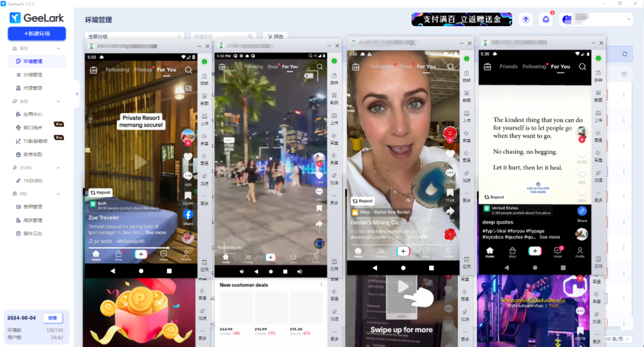Screen dimensions: 644x347
Task: Collapse the 发现 sidebar section
Action: click(x=58, y=101)
